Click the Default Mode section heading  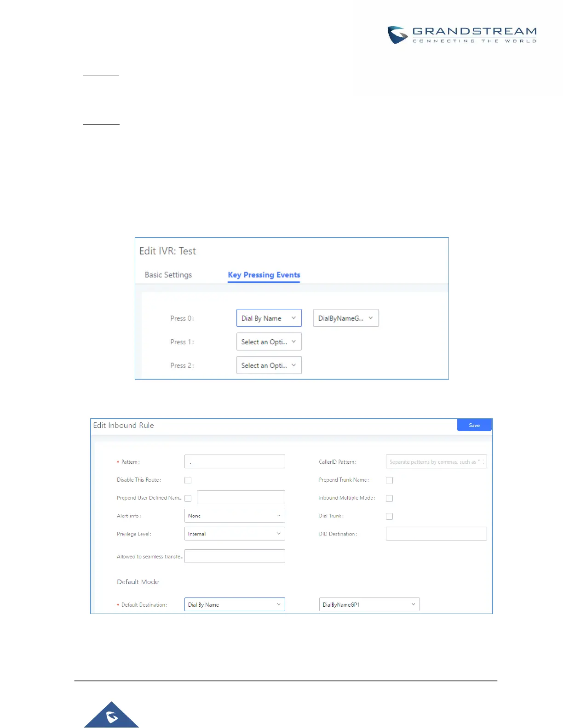coord(138,582)
